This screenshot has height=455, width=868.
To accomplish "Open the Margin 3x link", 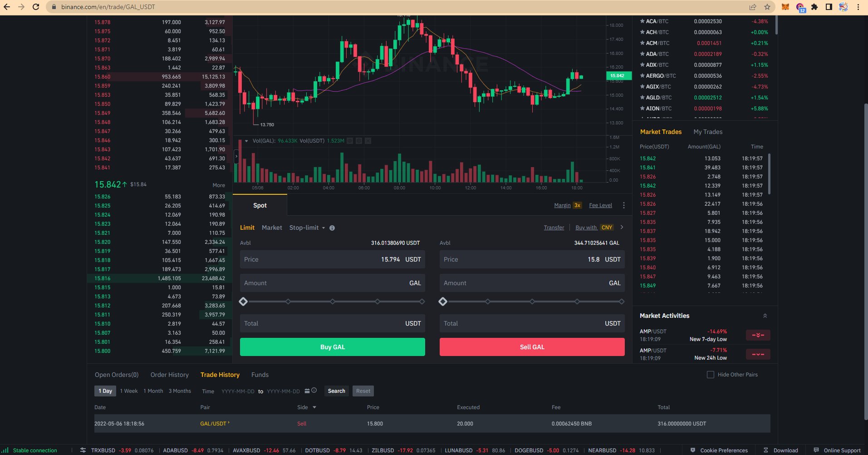I will coord(568,205).
